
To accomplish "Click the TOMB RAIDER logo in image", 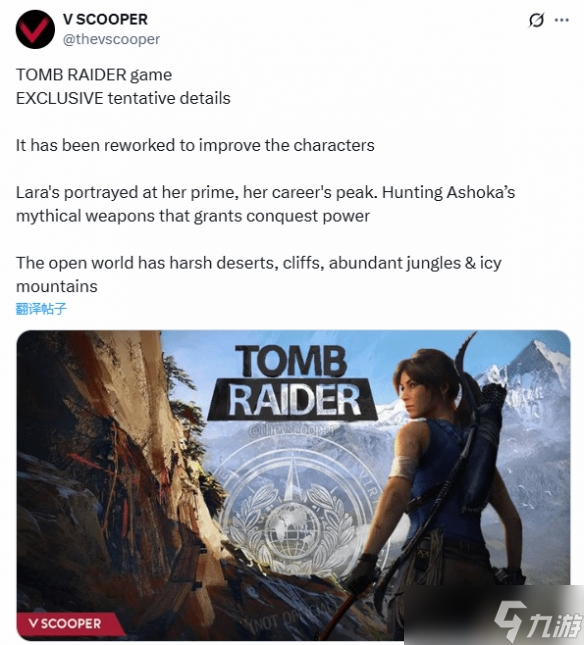I will pos(292,383).
